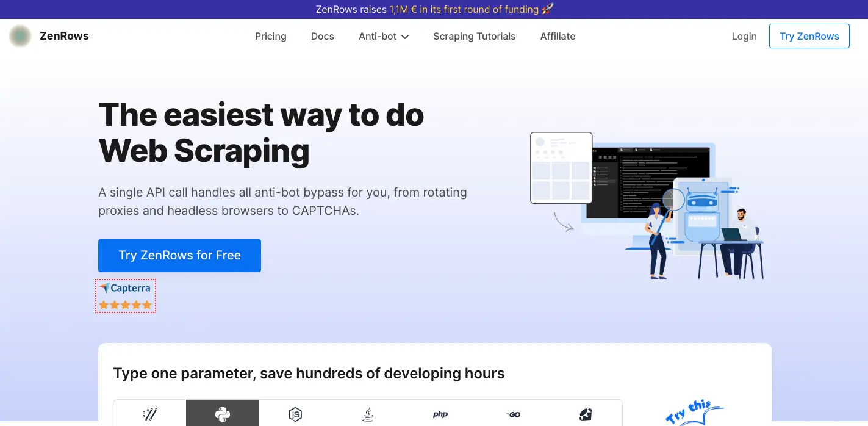Click Try ZenRows for Free button
The height and width of the screenshot is (426, 868).
click(179, 255)
